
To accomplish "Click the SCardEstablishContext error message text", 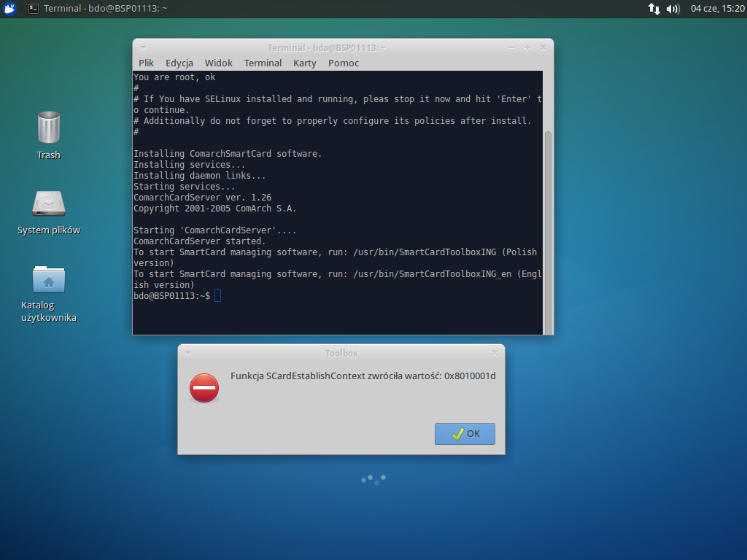I will click(363, 376).
